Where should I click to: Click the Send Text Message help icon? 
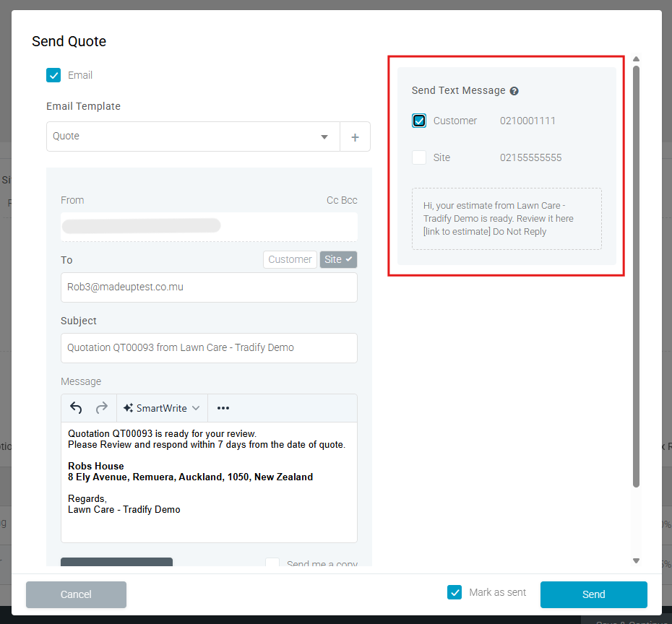coord(514,91)
